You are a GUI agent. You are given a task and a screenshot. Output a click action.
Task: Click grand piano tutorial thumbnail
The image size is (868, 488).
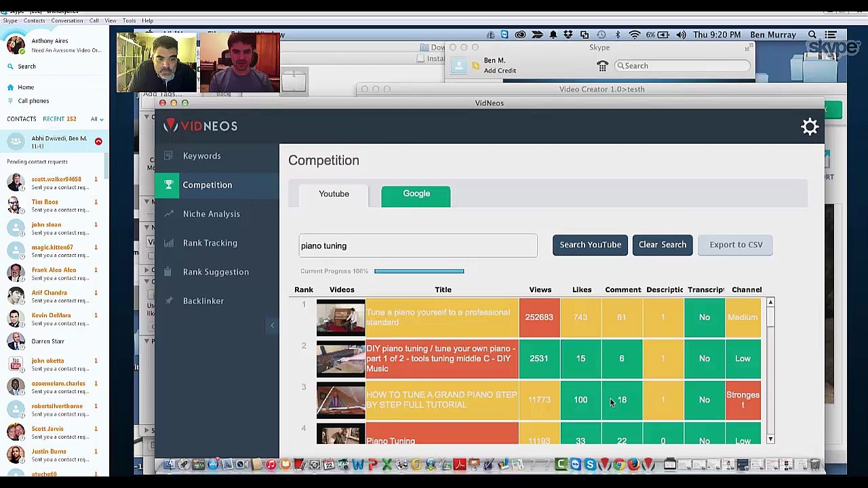(x=340, y=400)
